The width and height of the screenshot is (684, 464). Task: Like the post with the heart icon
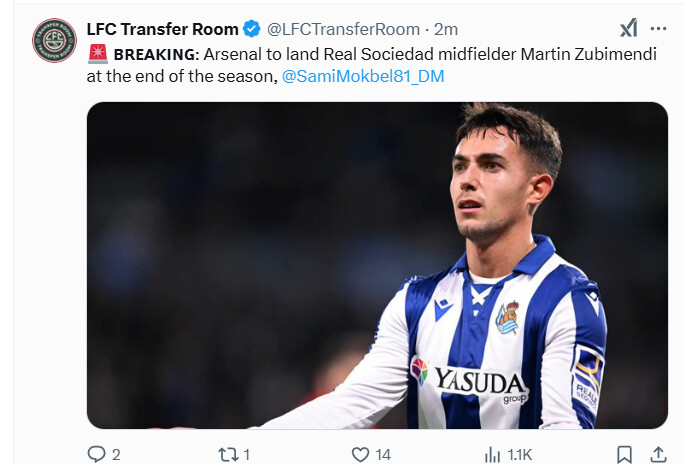(x=359, y=454)
